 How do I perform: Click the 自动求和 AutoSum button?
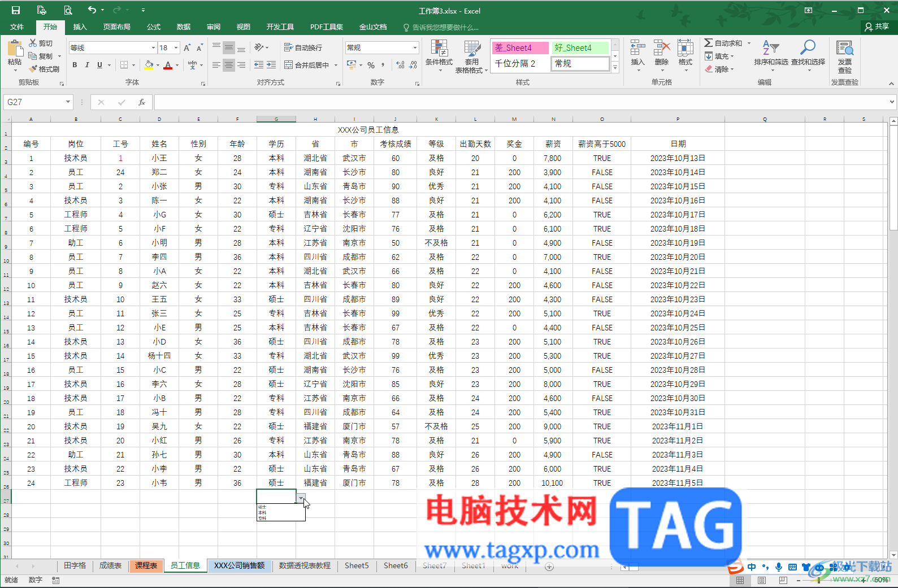(723, 43)
